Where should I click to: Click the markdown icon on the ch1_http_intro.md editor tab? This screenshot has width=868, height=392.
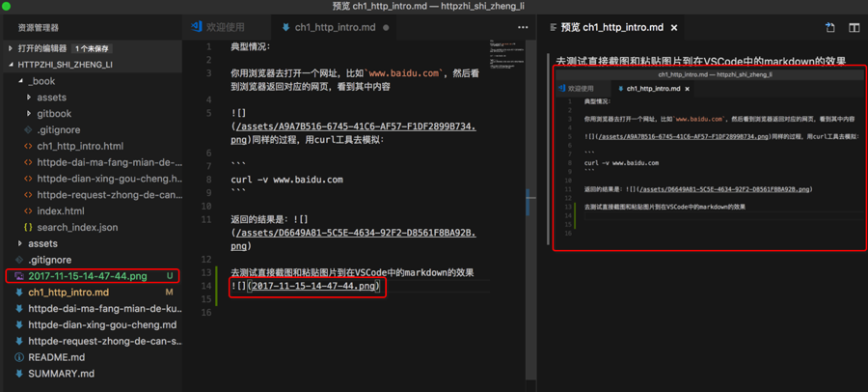(x=285, y=27)
